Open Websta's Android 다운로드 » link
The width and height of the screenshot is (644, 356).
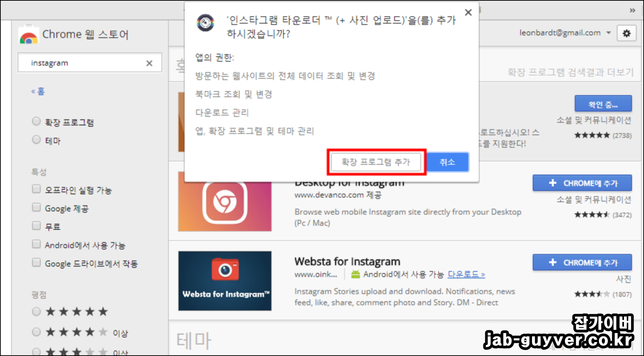[466, 275]
